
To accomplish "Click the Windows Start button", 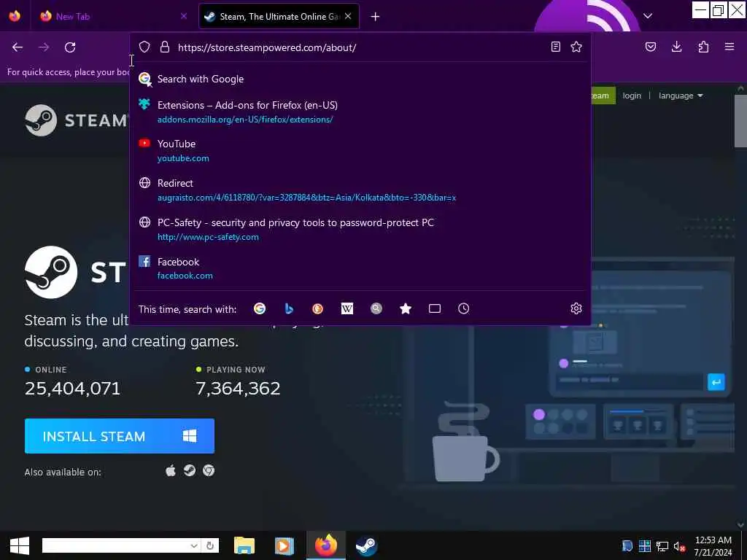I will pyautogui.click(x=20, y=545).
